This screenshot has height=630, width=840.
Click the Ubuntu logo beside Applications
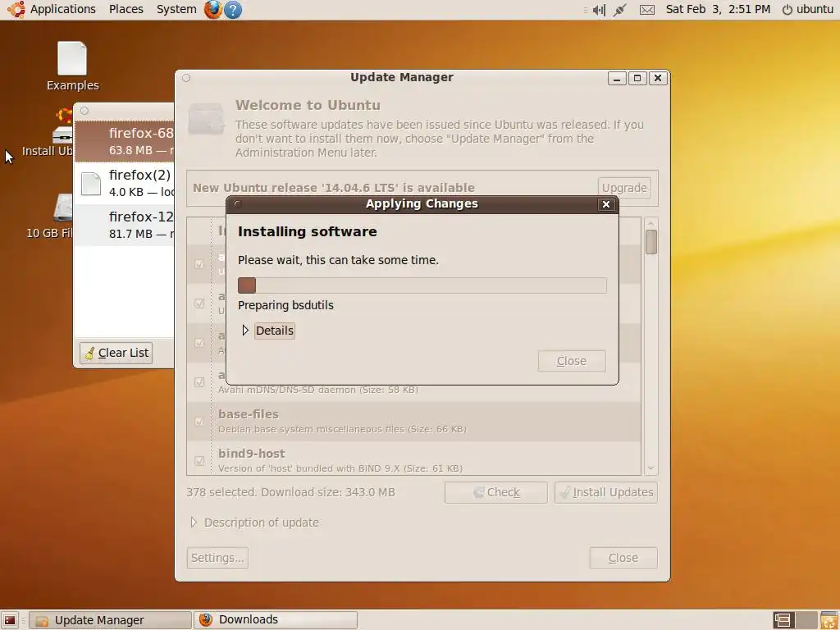pos(16,9)
